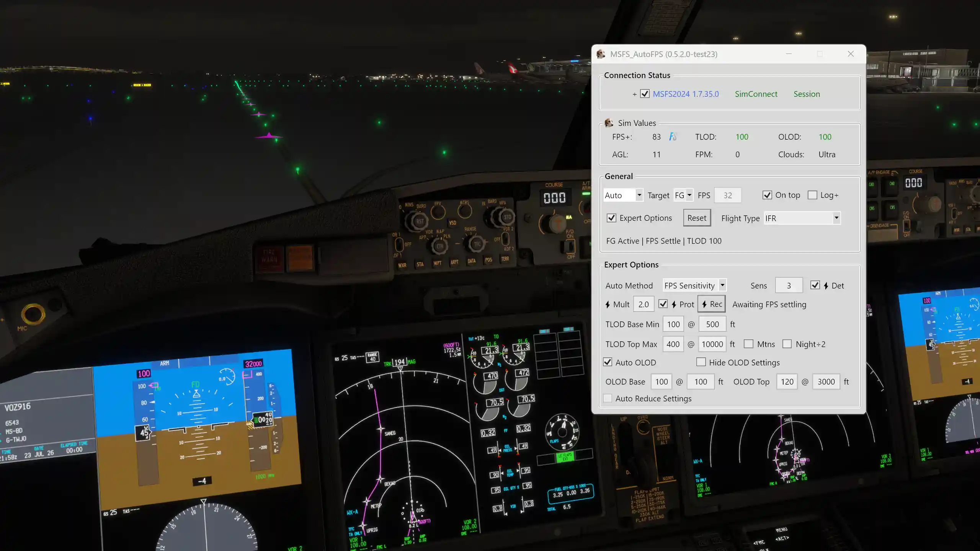Click the OLOD Base altitude field
This screenshot has height=551, width=980.
coord(701,381)
